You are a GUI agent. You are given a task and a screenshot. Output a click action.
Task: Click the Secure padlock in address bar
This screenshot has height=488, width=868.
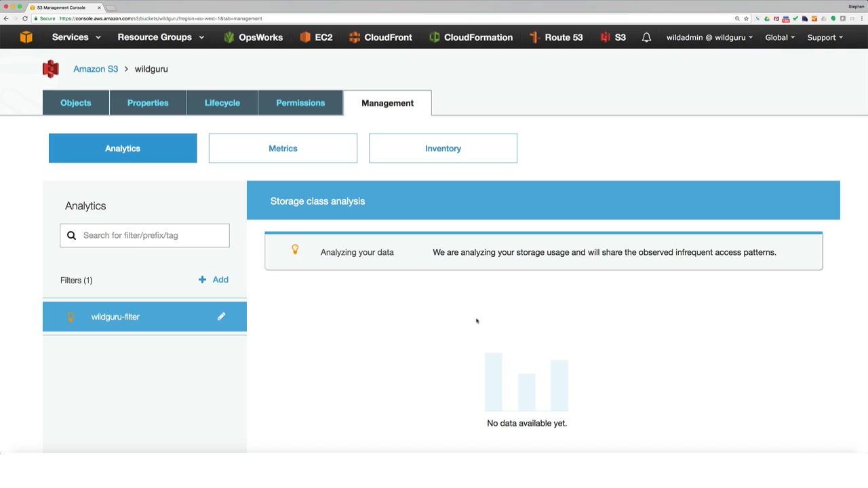coord(35,18)
